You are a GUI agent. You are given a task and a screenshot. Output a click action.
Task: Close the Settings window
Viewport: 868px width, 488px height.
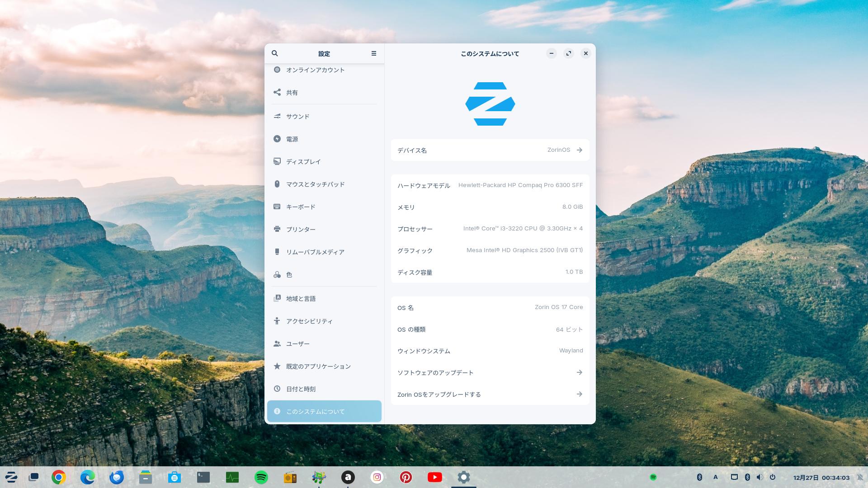tap(586, 53)
